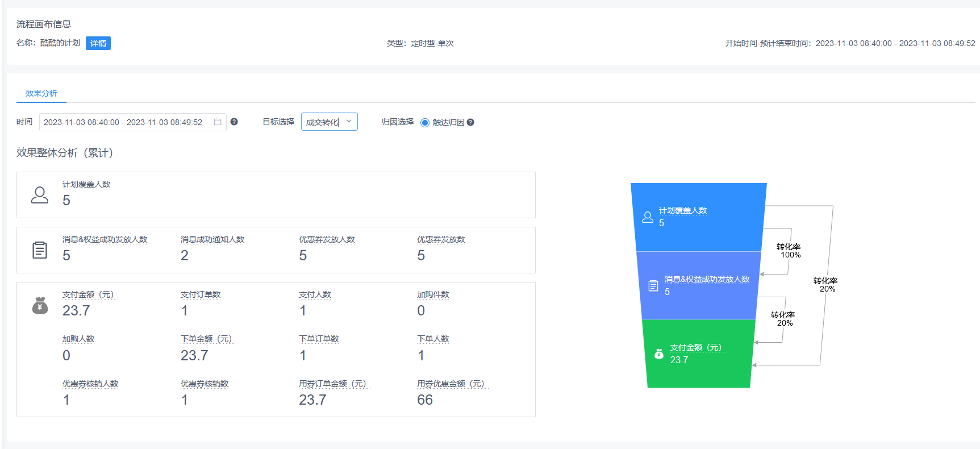Expand the 成交转化 dropdown arrow
980x449 pixels.
pyautogui.click(x=349, y=122)
